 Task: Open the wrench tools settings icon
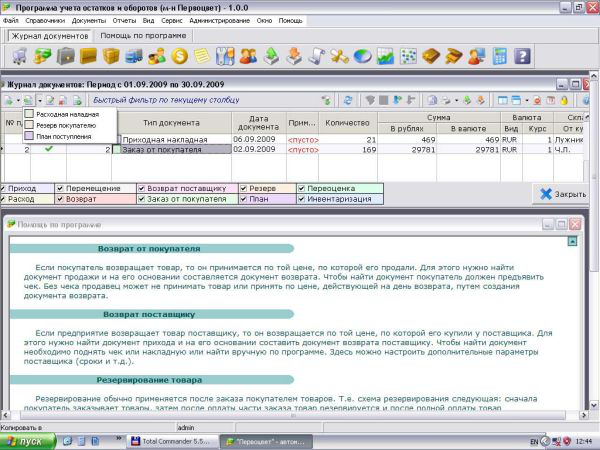(225, 56)
